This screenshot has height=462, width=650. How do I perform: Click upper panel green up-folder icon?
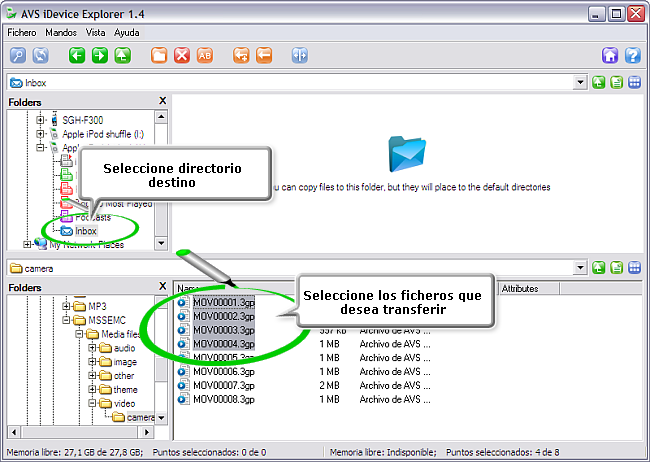click(x=599, y=83)
